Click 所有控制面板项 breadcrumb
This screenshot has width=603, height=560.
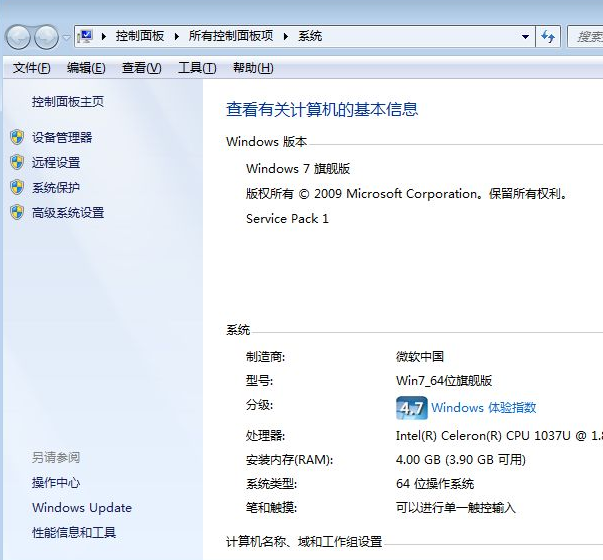coord(231,36)
